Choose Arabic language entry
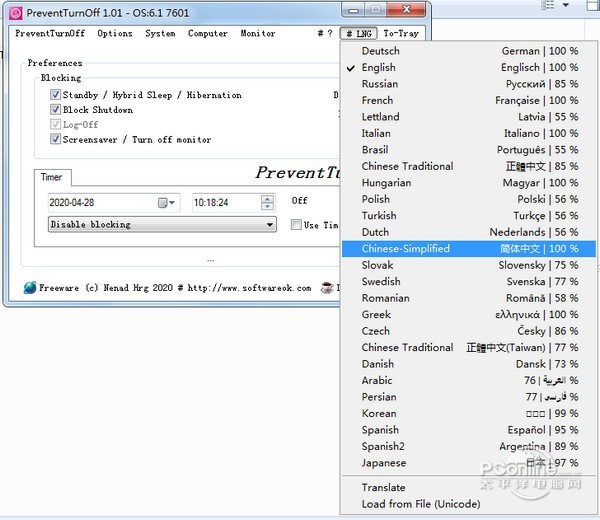 pos(469,380)
